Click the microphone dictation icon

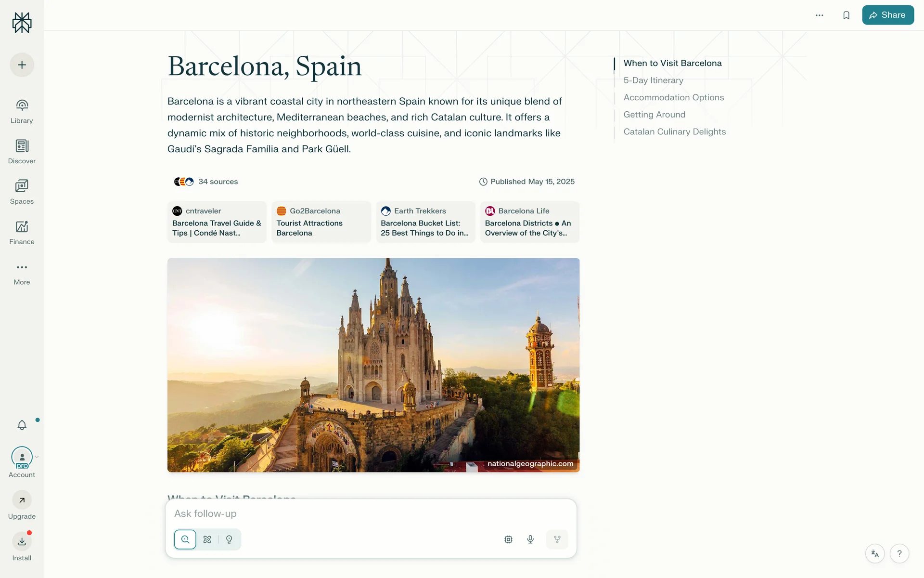click(530, 539)
